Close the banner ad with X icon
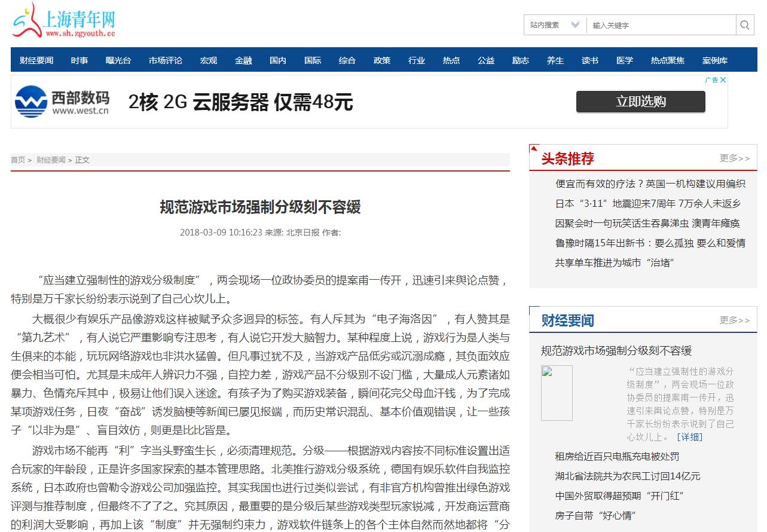This screenshot has height=532, width=767. click(x=723, y=80)
